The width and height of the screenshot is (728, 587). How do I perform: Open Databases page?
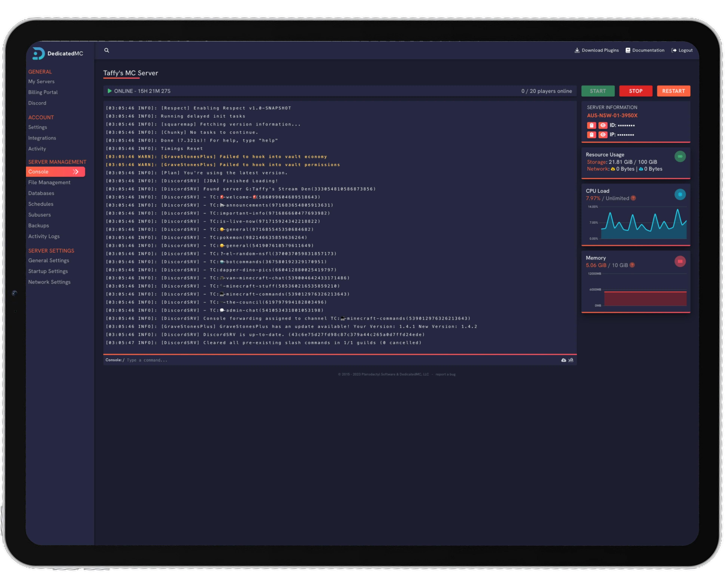pyautogui.click(x=41, y=194)
